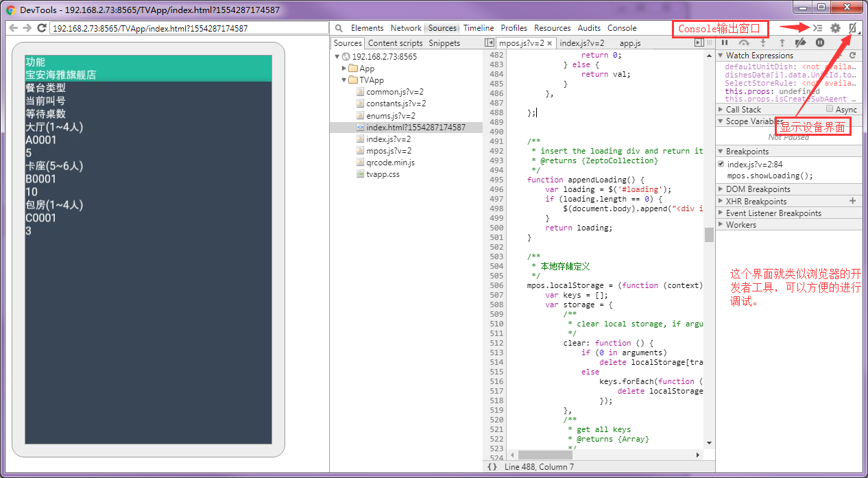
Task: Click the pause script execution button
Action: click(x=725, y=43)
